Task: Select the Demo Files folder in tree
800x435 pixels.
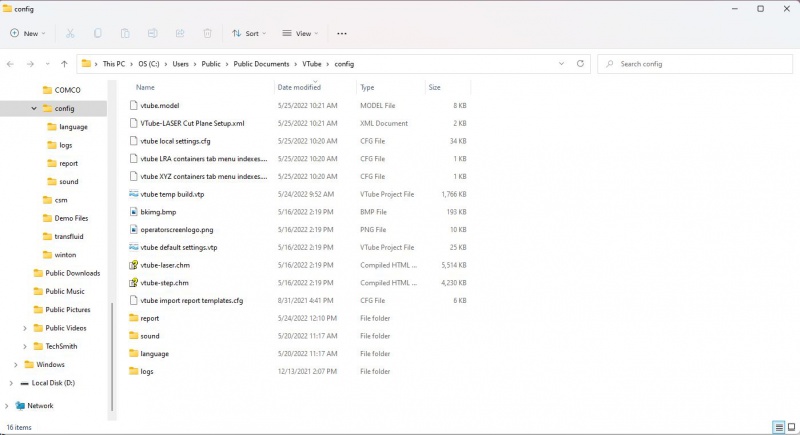Action: point(65,218)
